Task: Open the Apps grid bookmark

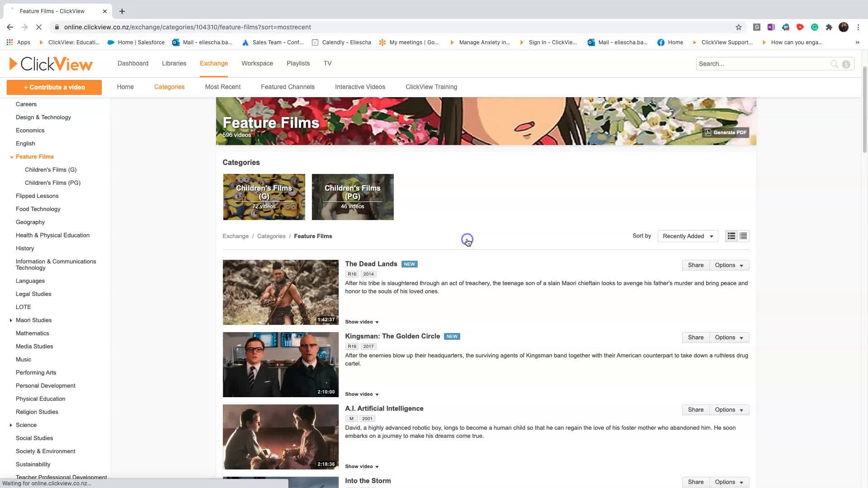Action: (19, 42)
